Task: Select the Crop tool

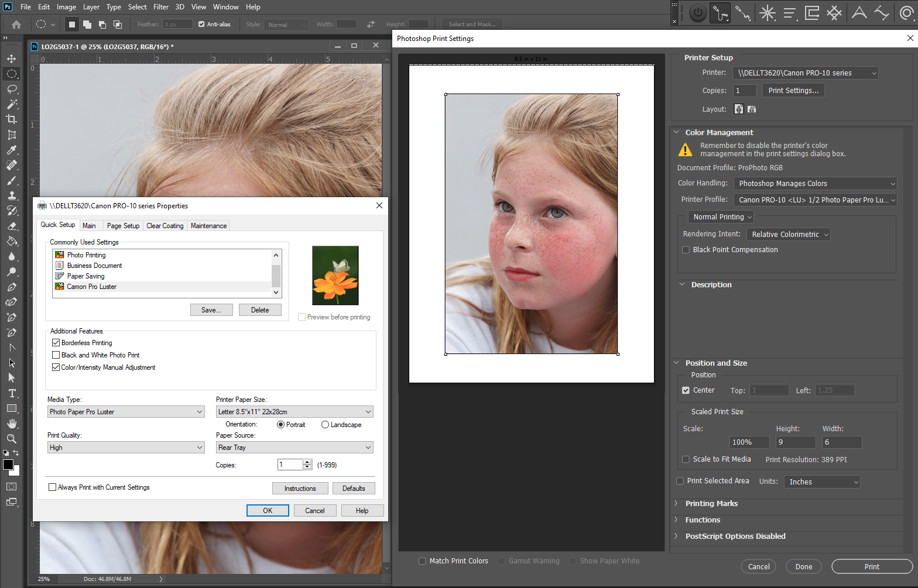Action: [11, 119]
